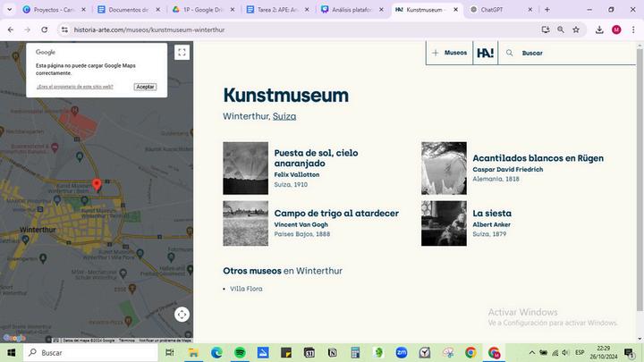Click the red Kunstmuseum map pin
Screen dimensions: 644x362
pyautogui.click(x=97, y=185)
